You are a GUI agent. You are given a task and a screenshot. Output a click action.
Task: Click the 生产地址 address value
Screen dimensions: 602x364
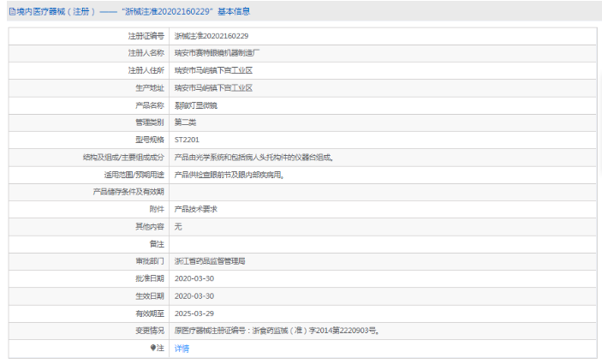(x=213, y=87)
